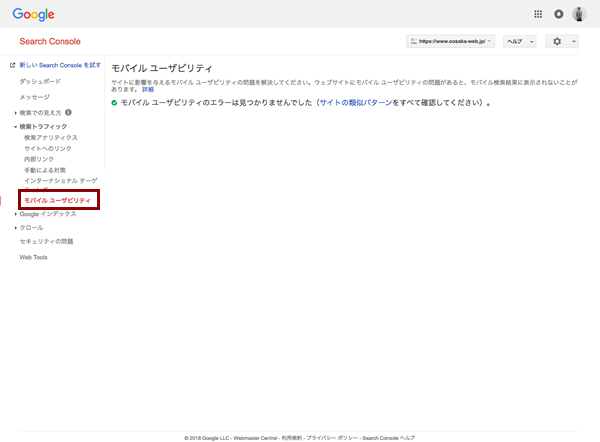Click the Search Console title link
The height and width of the screenshot is (442, 600).
click(50, 41)
